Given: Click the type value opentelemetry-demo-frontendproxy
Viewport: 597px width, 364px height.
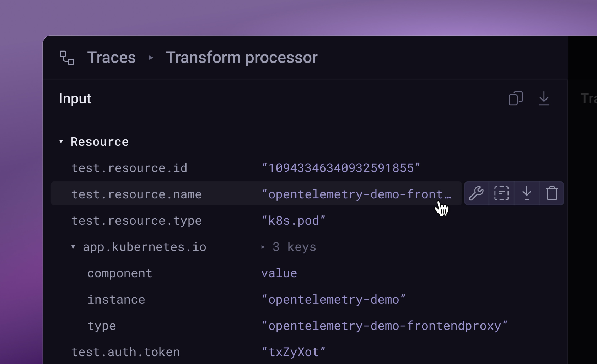Looking at the screenshot, I should (384, 326).
